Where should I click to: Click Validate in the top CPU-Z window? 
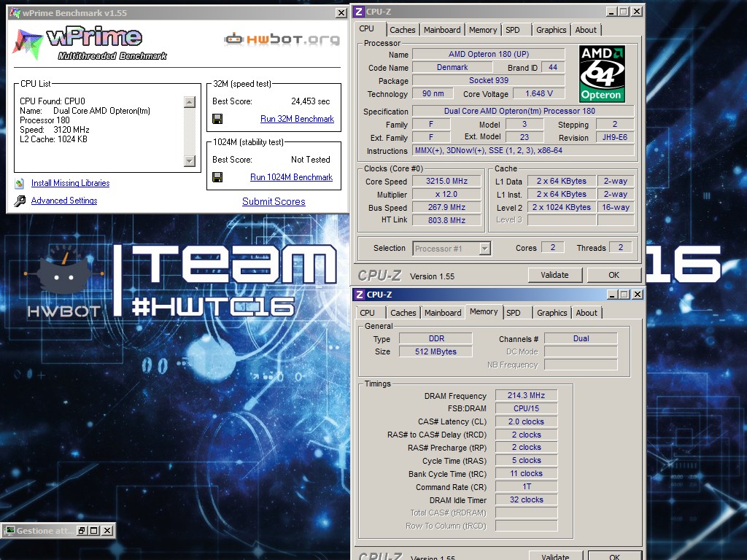pyautogui.click(x=555, y=275)
